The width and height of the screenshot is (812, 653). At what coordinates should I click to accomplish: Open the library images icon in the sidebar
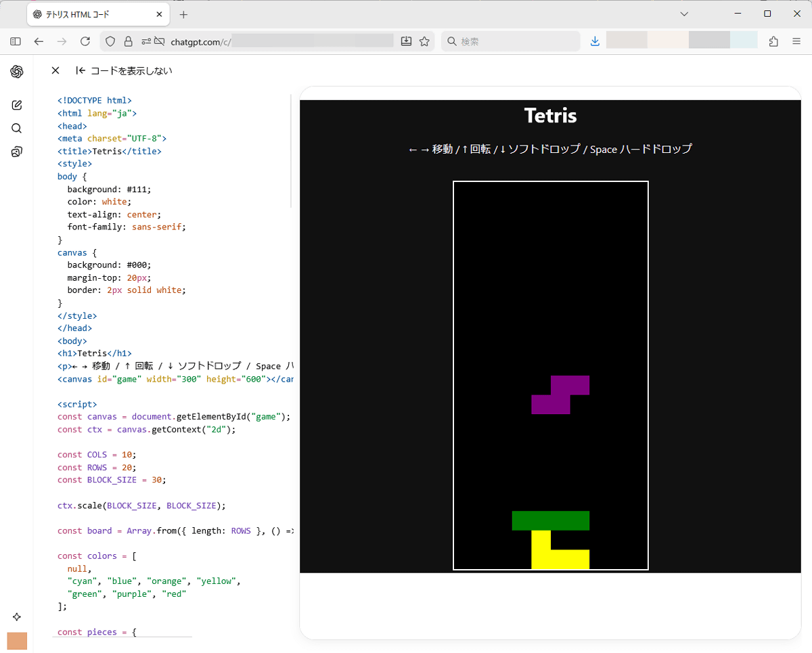[17, 152]
